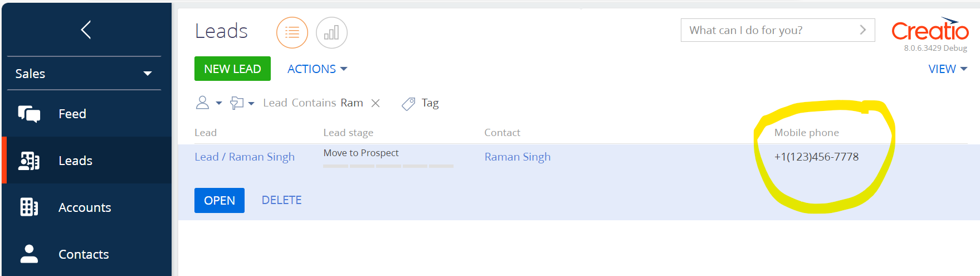Image resolution: width=980 pixels, height=276 pixels.
Task: Click the lead stage progress bar
Action: (388, 166)
